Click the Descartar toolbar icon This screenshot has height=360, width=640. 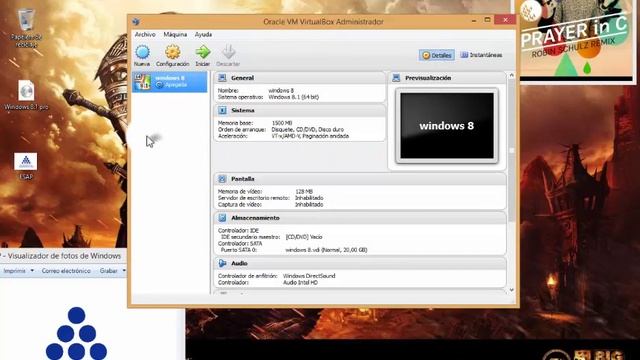coord(229,52)
